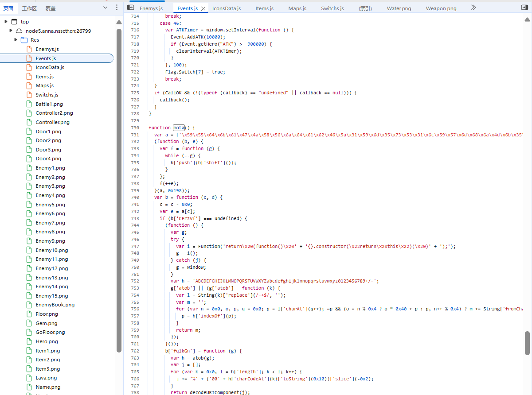
Task: Click the code editor vertical scrollbar thumb
Action: click(527, 343)
